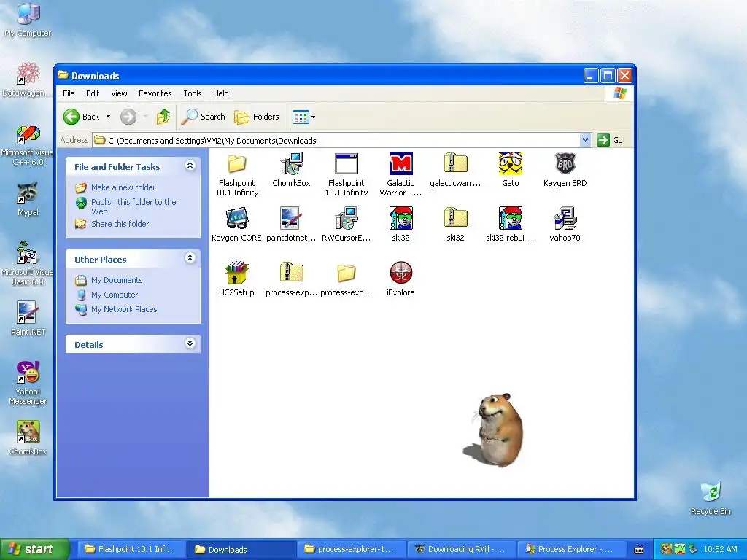Open the Help menu

click(x=220, y=93)
